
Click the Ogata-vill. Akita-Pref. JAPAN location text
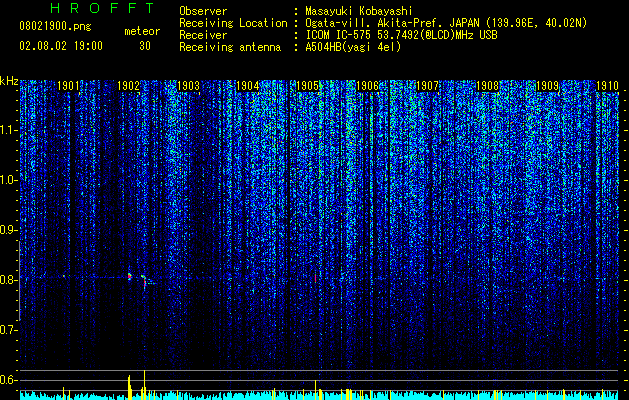coord(446,23)
